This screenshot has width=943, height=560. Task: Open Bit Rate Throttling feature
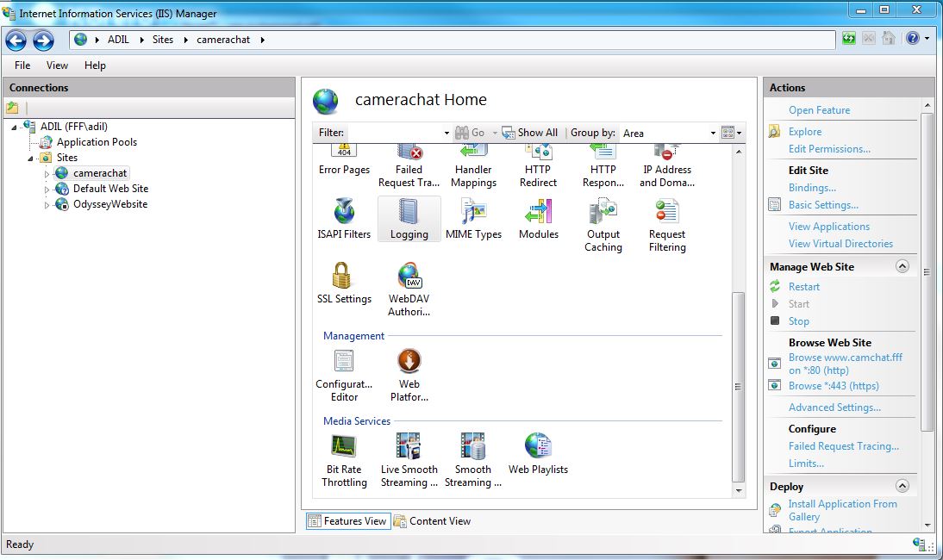click(x=344, y=461)
